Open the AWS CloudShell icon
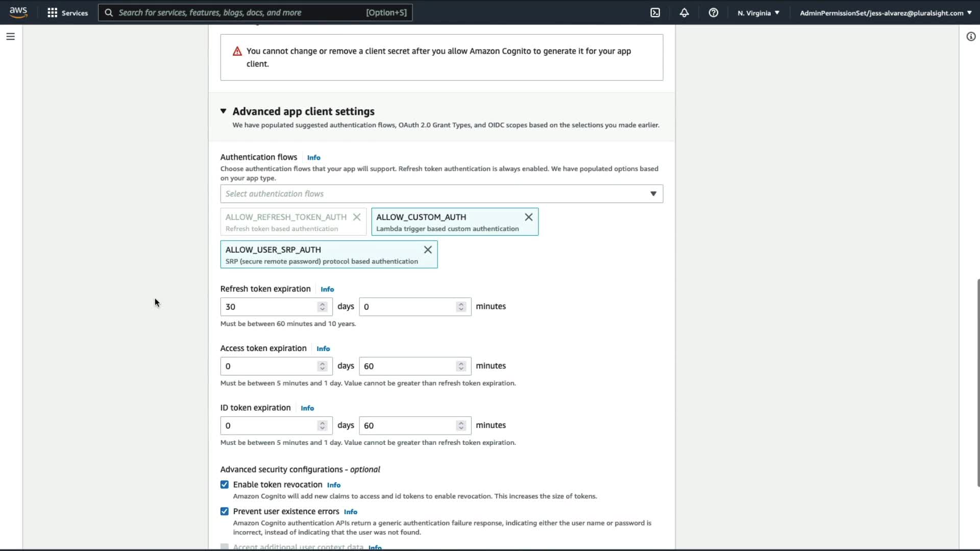Viewport: 980px width, 551px height. pyautogui.click(x=655, y=13)
